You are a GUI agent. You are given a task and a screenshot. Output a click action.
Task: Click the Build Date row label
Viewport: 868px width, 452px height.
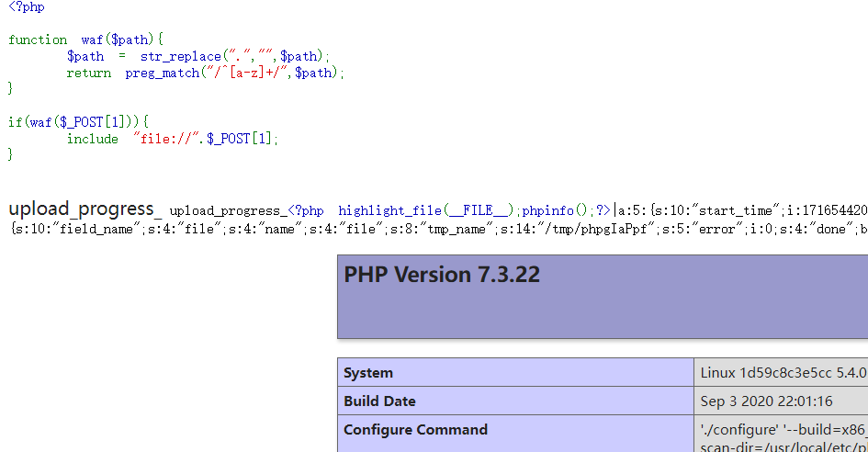pyautogui.click(x=379, y=401)
